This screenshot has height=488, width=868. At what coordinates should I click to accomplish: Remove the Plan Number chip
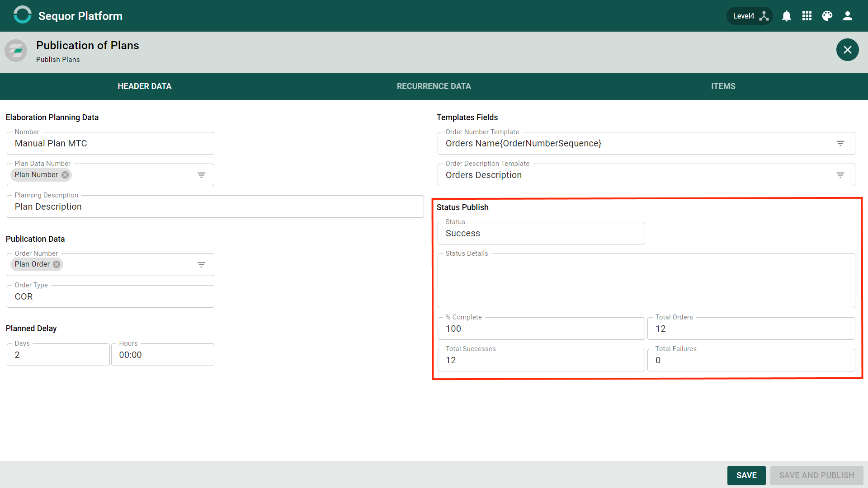click(x=65, y=175)
